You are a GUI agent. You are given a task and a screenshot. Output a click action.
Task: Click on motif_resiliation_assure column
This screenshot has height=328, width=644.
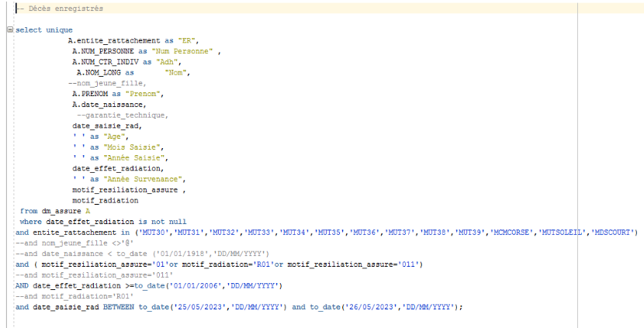point(125,190)
